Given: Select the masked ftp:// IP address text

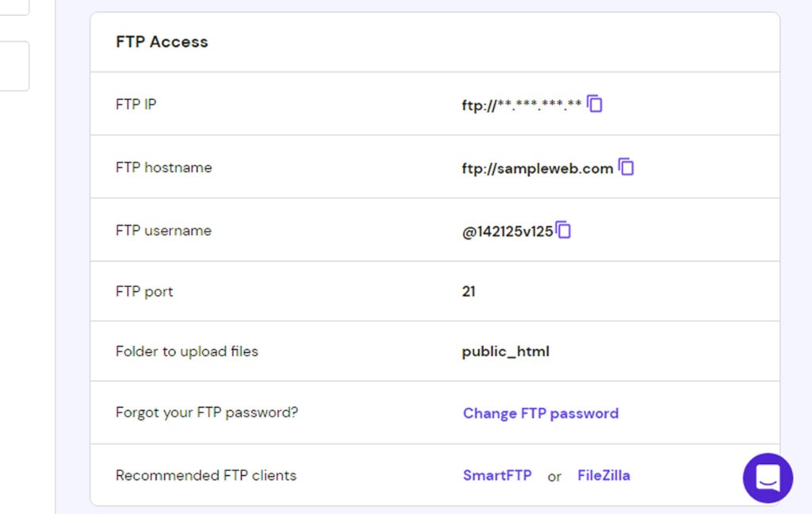Looking at the screenshot, I should [x=522, y=105].
